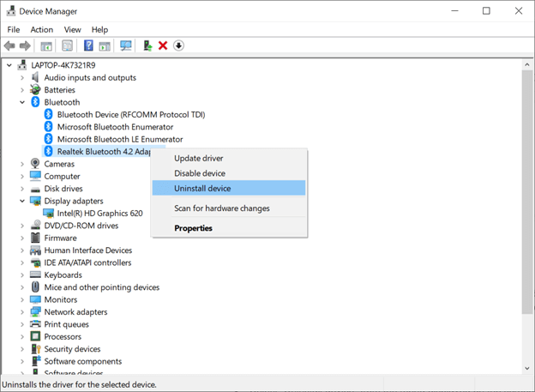This screenshot has height=392, width=535.
Task: Toggle the console tree toolbar icon
Action: (x=46, y=45)
